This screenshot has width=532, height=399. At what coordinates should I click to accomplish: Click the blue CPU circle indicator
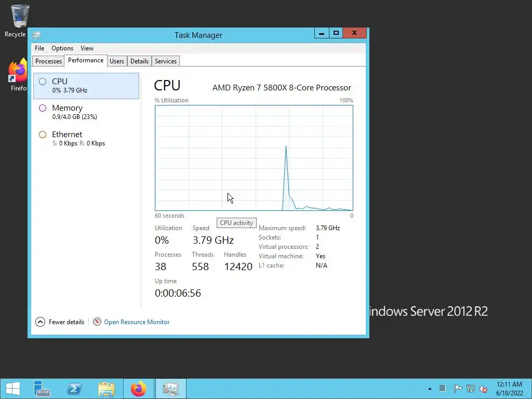pyautogui.click(x=43, y=82)
